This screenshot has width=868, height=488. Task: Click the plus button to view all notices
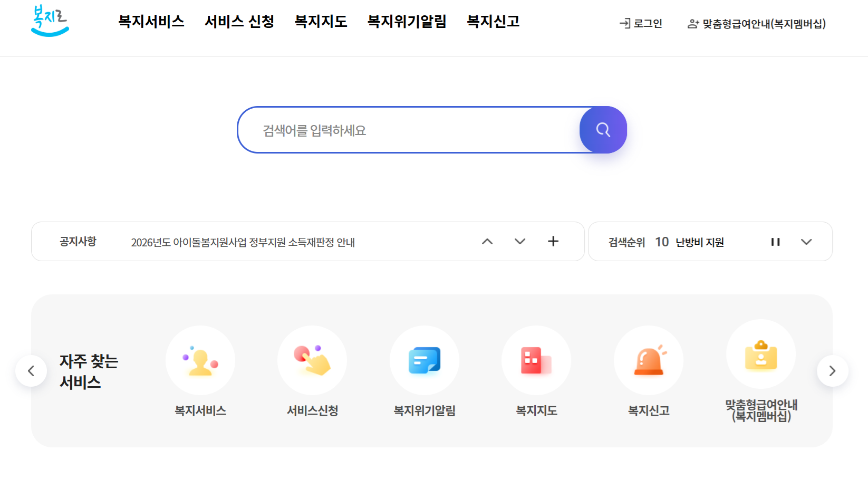pos(553,242)
